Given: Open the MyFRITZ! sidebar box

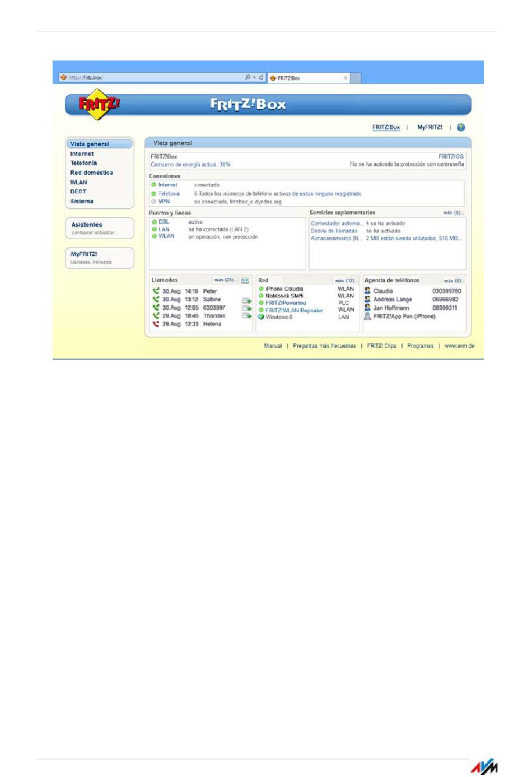Looking at the screenshot, I should coord(100,258).
